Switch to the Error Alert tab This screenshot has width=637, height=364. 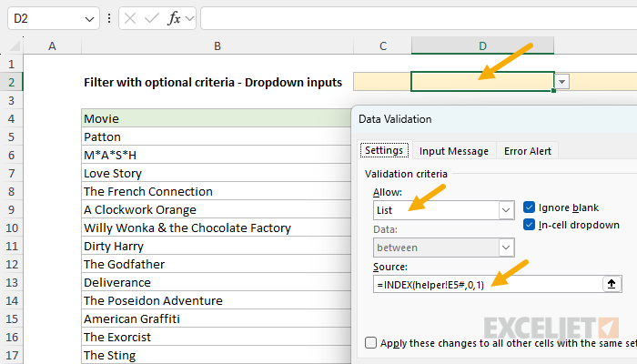[x=527, y=151]
